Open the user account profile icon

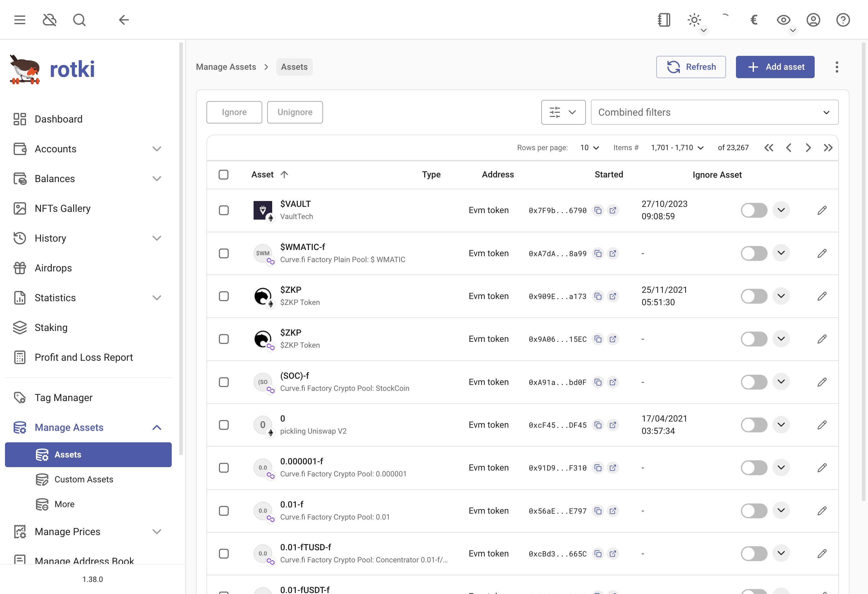(813, 20)
